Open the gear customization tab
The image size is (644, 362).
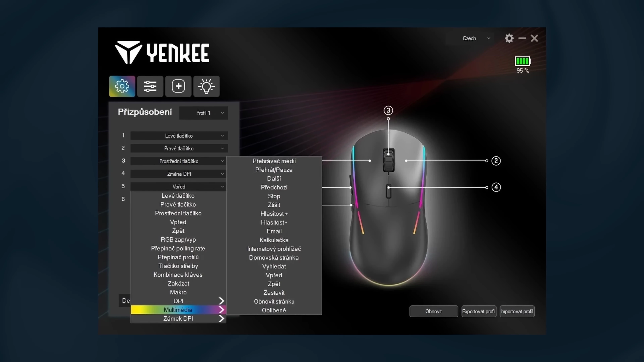pos(122,86)
